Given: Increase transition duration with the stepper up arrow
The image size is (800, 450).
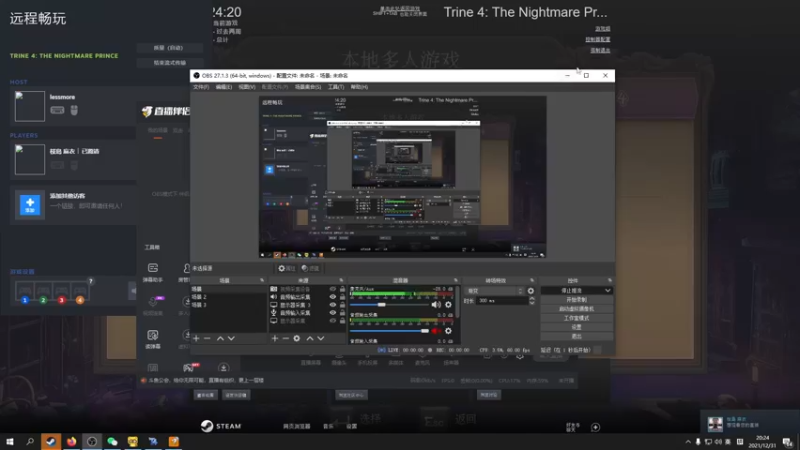Looking at the screenshot, I should click(532, 299).
